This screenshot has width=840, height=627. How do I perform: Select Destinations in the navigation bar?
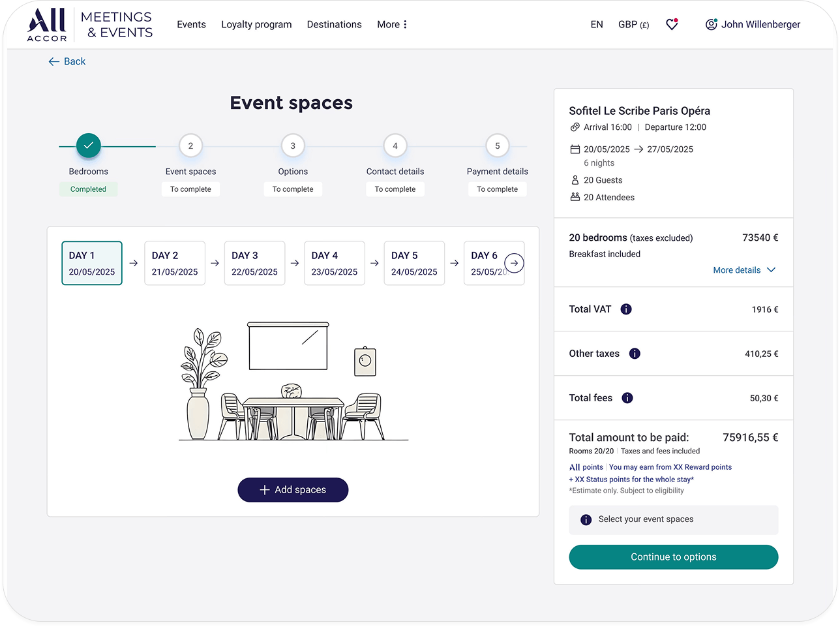click(x=334, y=24)
